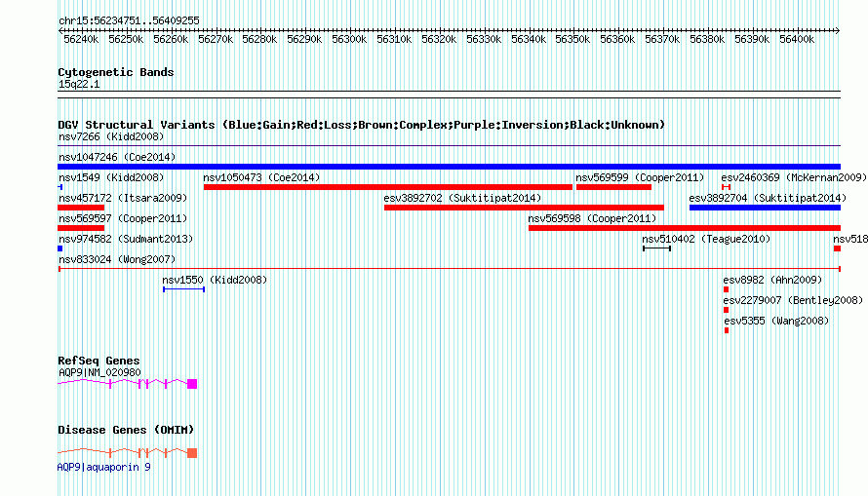Click the RefSeq Genes track title

tap(99, 361)
